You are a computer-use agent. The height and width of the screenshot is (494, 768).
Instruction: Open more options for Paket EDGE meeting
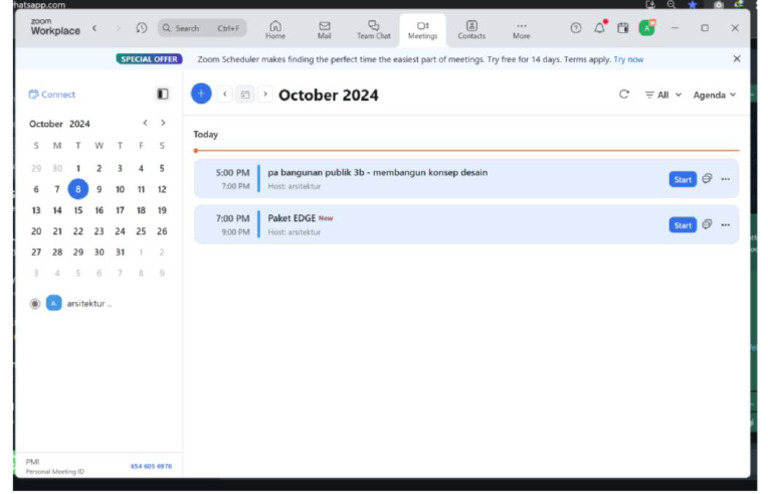click(725, 225)
